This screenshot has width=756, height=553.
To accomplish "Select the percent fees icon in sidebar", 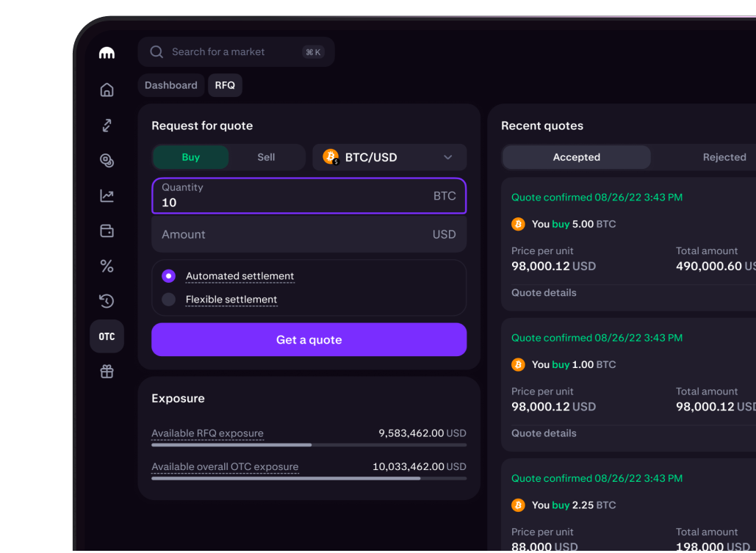I will (107, 266).
